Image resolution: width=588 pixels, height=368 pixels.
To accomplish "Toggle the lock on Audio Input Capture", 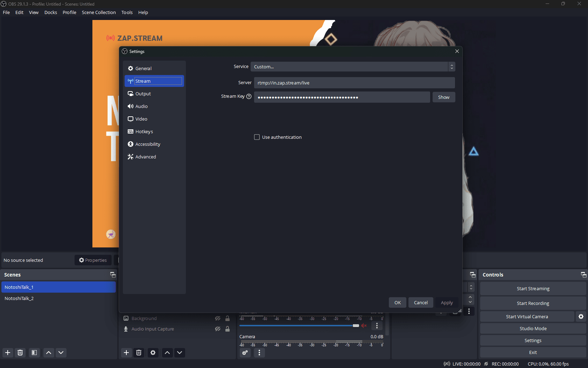I will point(227,329).
